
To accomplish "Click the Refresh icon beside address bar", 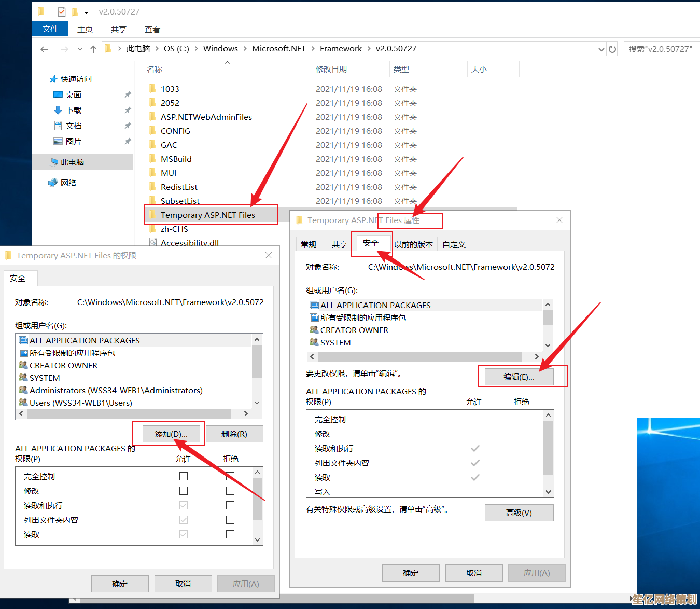I will (x=612, y=49).
